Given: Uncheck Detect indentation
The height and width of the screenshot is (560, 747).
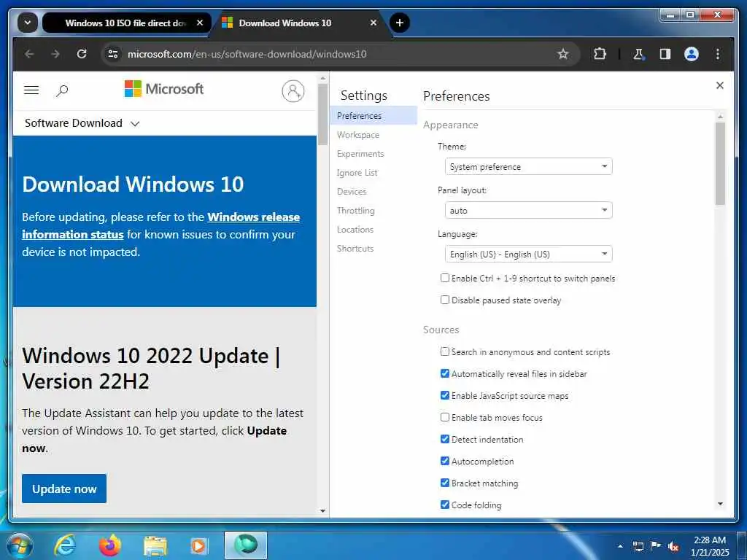Looking at the screenshot, I should click(444, 439).
